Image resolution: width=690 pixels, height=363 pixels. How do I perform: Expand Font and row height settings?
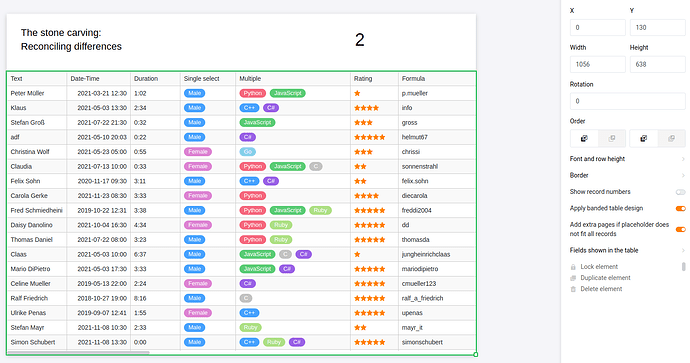point(628,159)
